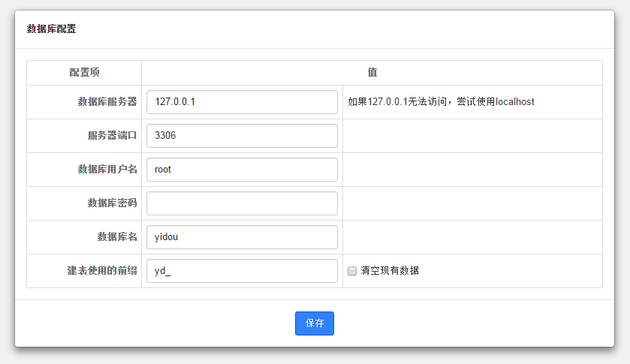Click the 建表使用的前缀 row label
Viewport: 630px width, 364px height.
(102, 270)
